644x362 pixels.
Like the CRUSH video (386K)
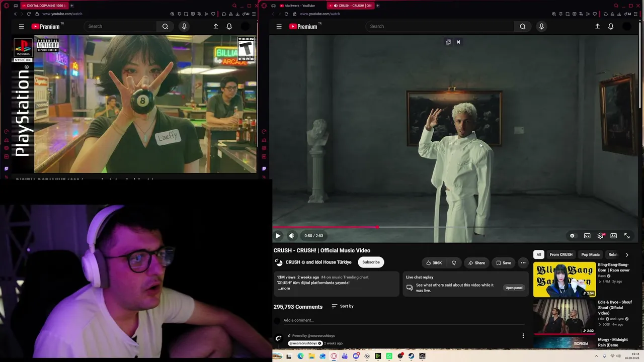434,262
